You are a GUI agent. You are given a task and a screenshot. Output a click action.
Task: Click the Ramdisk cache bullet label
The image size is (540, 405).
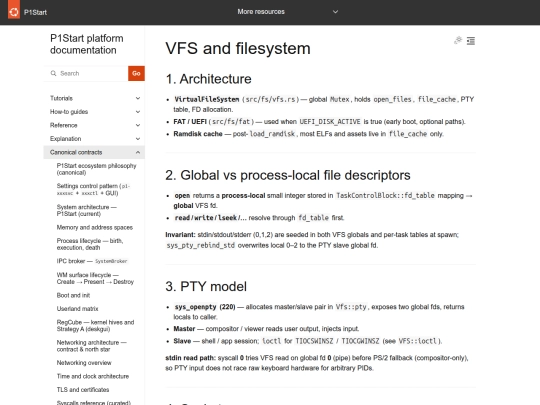pyautogui.click(x=198, y=134)
